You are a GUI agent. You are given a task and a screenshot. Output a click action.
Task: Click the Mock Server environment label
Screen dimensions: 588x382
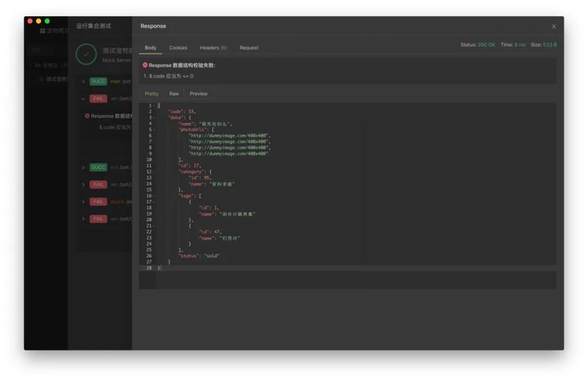click(x=117, y=60)
